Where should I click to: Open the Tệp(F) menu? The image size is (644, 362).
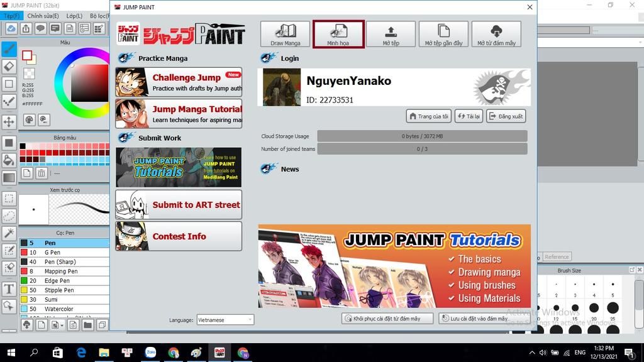[12, 16]
